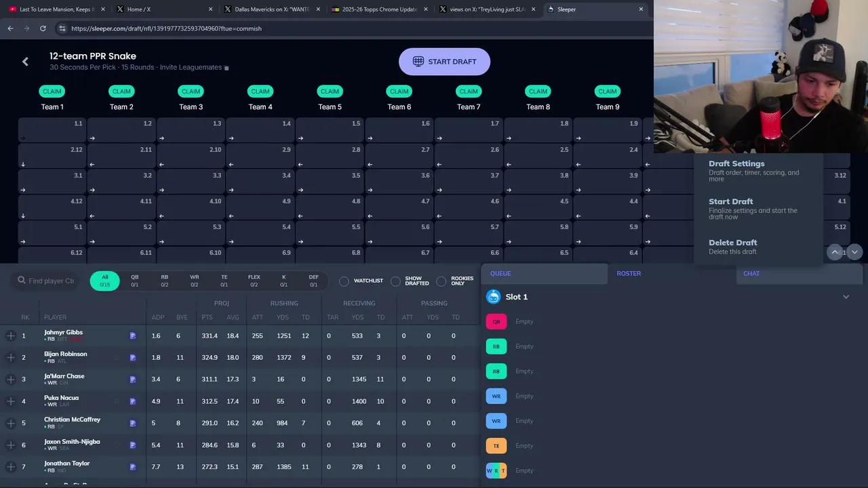868x488 pixels.
Task: Collapse draft board with up chevron button
Action: pos(835,251)
